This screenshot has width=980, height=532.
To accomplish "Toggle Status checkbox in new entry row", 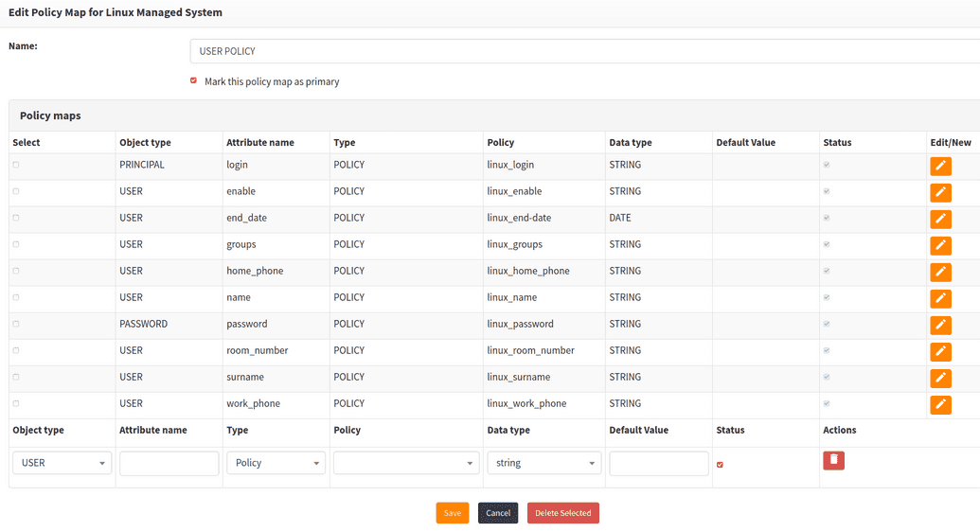I will pyautogui.click(x=721, y=464).
